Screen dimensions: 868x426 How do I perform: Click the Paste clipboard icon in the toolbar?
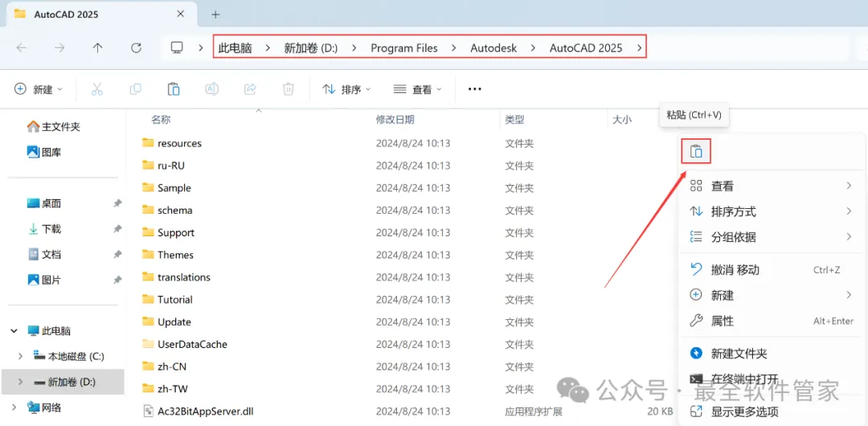[174, 88]
